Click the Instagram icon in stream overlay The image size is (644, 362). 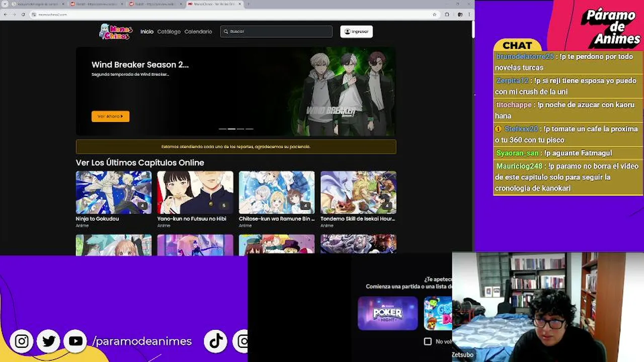click(x=22, y=341)
